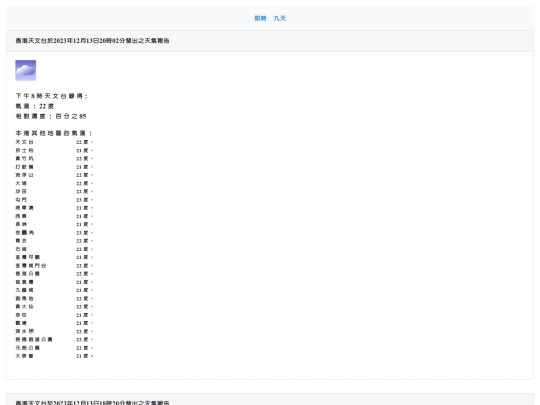Click the 赤鱲角 district row

tap(54, 232)
